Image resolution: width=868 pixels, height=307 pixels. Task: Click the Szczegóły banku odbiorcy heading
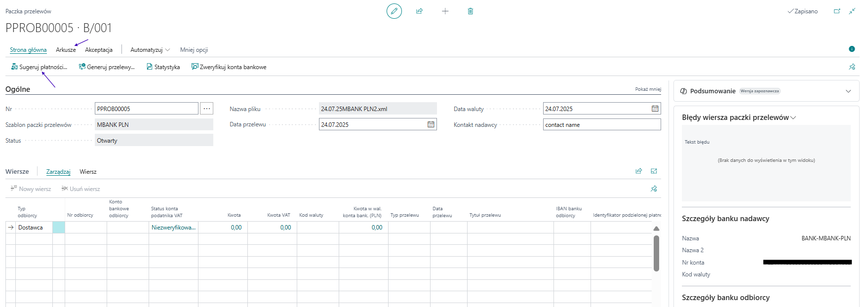726,298
